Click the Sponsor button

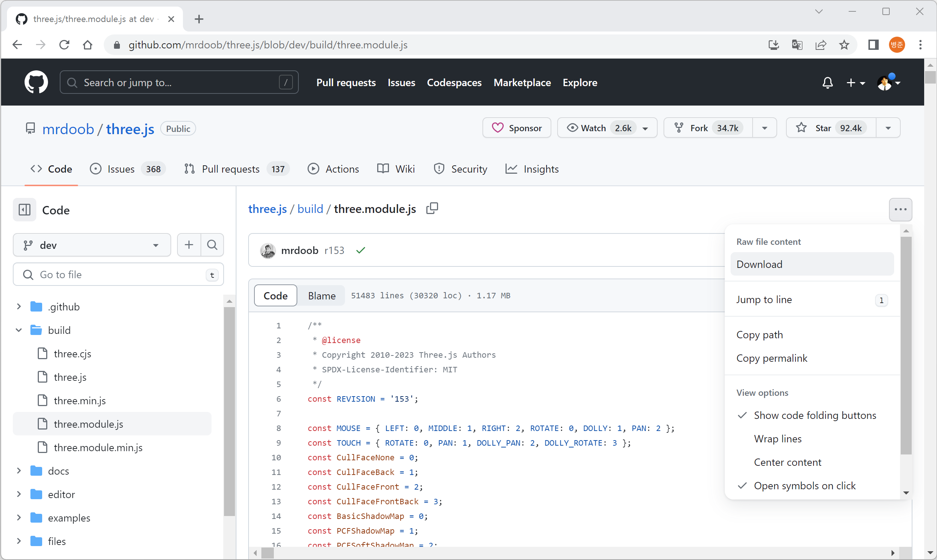coord(516,128)
